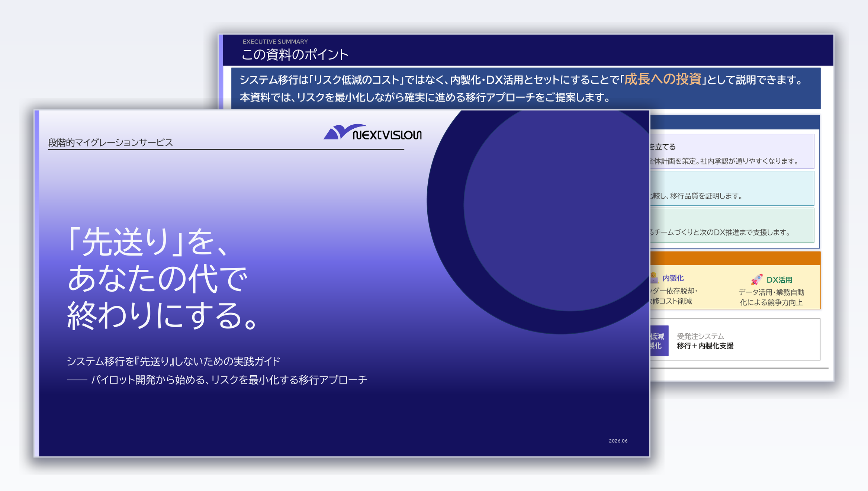Screen dimensions: 868x491
Task: Click the bold text 移行＋内製化支援
Action: (x=705, y=346)
